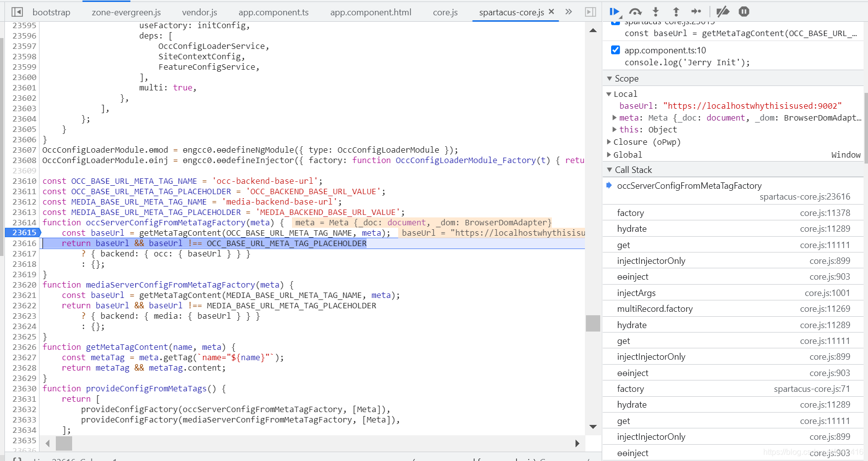
Task: Select multiRecord.factory core.js:11269 location link
Action: coord(825,309)
